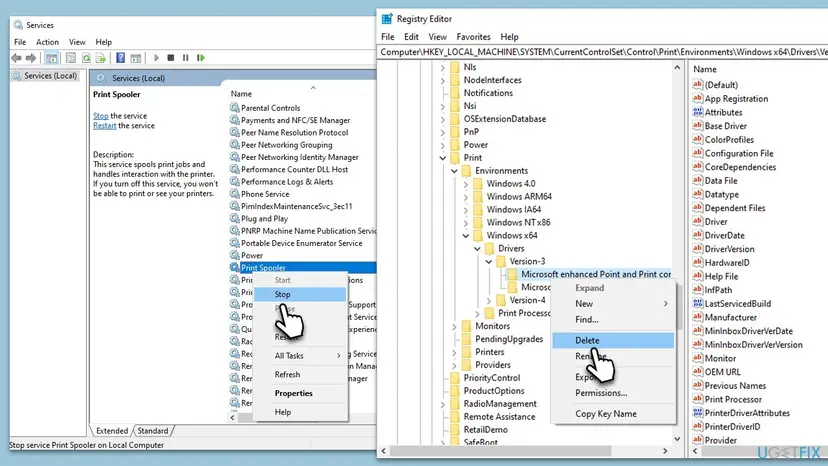828x466 pixels.
Task: Click the registry address path bar
Action: (603, 52)
